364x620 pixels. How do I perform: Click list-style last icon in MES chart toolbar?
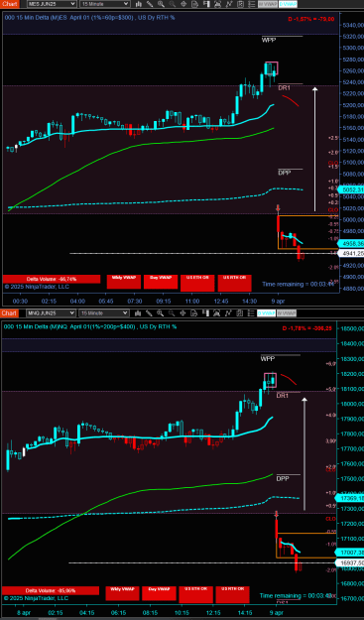(x=251, y=4)
